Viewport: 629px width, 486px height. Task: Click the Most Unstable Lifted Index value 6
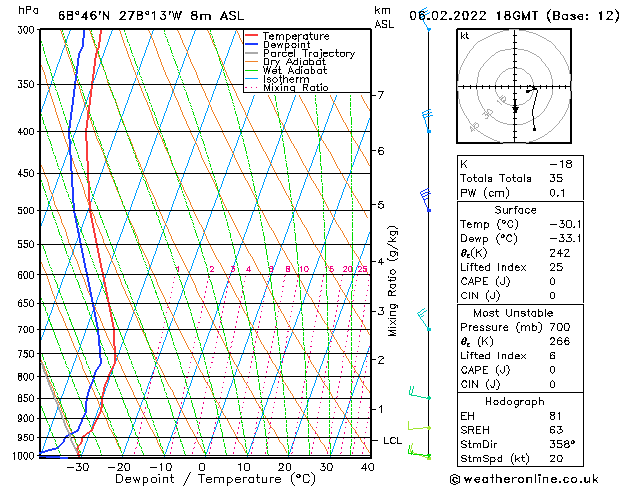click(553, 356)
